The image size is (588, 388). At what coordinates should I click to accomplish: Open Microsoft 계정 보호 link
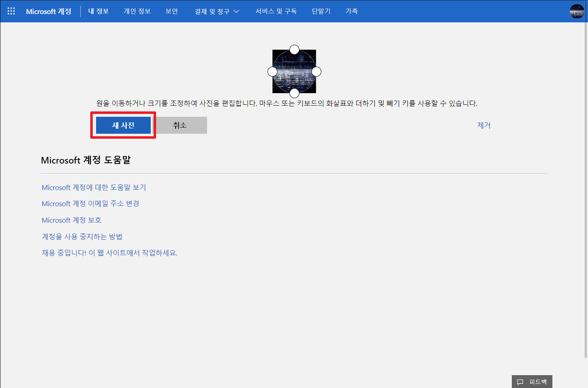pos(72,220)
